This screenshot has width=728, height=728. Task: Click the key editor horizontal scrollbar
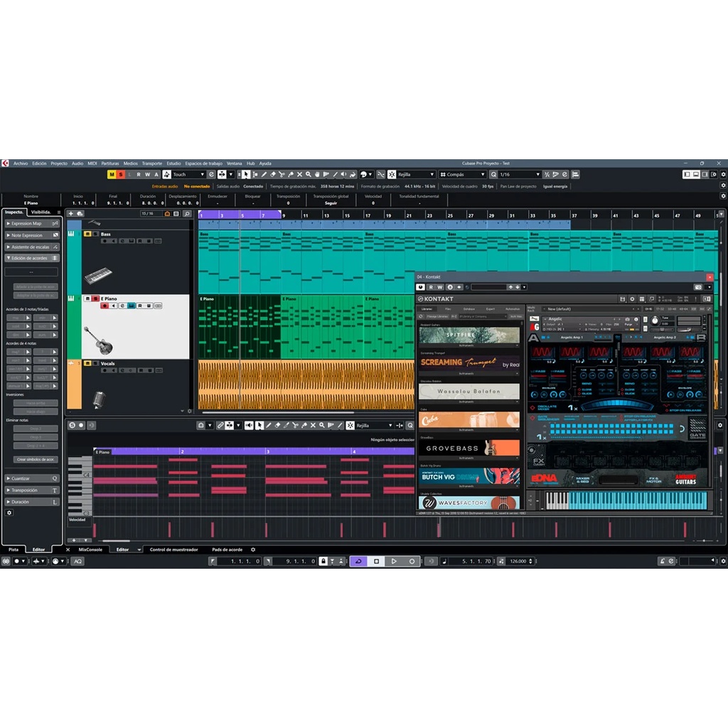(116, 541)
